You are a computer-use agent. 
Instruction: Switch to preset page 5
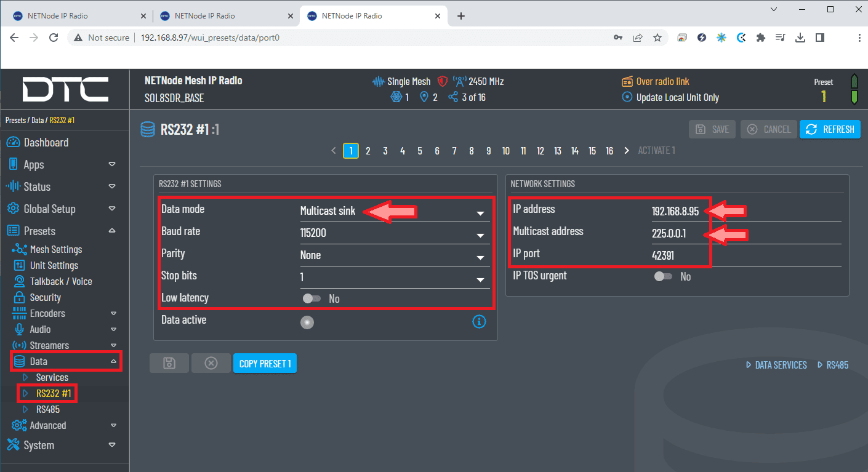pos(420,151)
